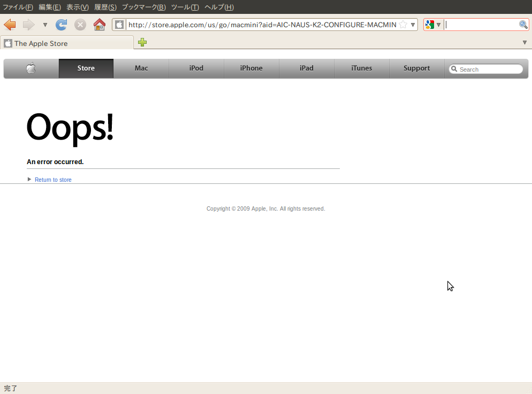Open the 編集(E) menu

50,7
